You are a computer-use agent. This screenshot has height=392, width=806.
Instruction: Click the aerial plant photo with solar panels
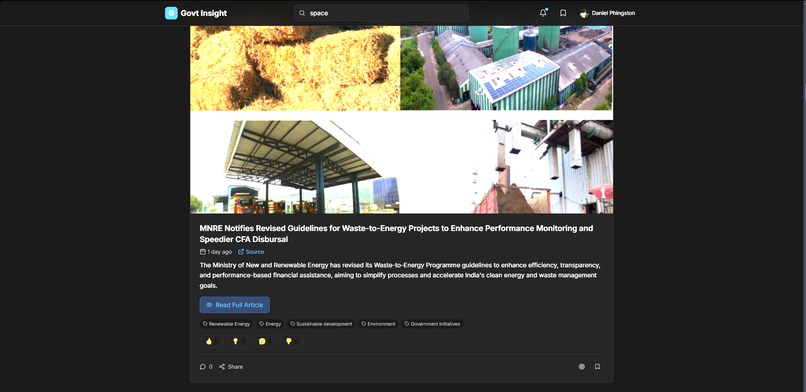pos(507,68)
